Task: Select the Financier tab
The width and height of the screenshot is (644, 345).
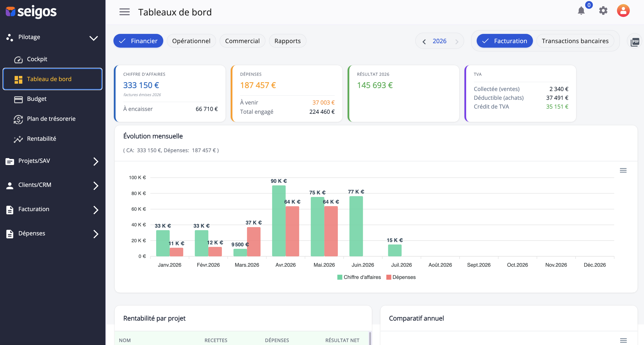Action: [138, 41]
